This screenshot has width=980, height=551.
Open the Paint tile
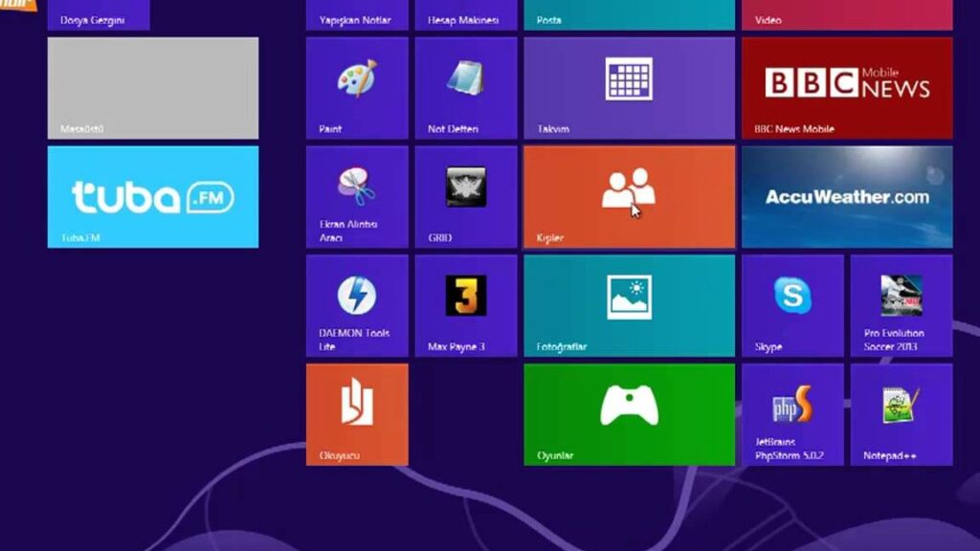(x=356, y=88)
